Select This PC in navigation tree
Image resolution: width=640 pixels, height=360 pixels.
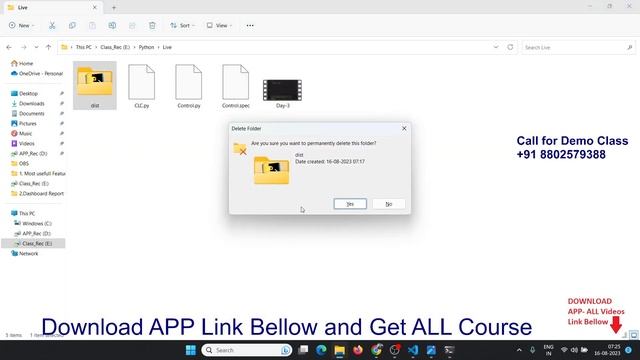(23, 213)
